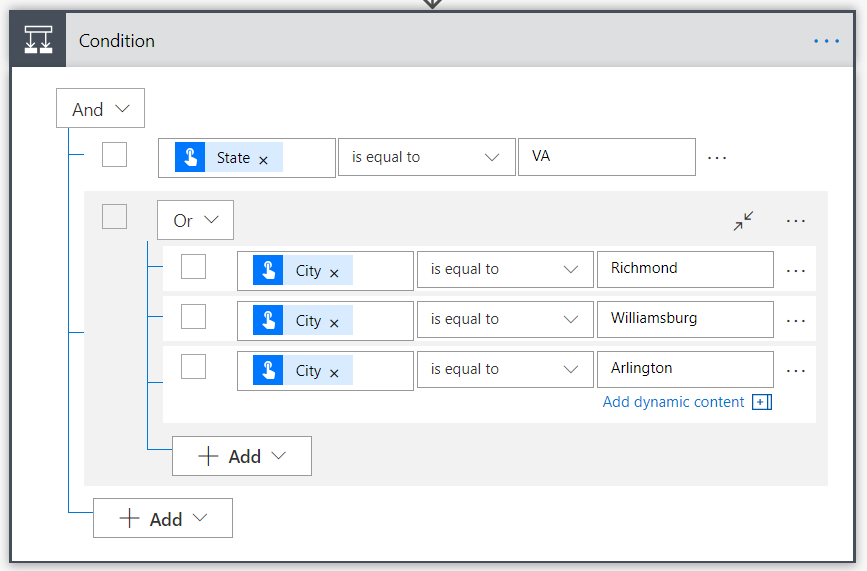The width and height of the screenshot is (867, 571).
Task: Select the checkbox for the Or group
Action: [115, 216]
